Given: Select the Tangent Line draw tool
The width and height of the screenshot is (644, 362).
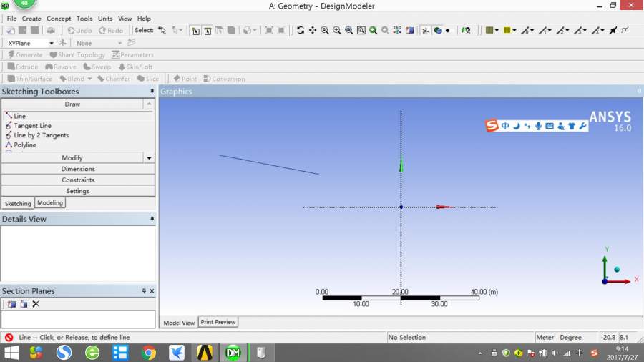Looking at the screenshot, I should tap(32, 126).
